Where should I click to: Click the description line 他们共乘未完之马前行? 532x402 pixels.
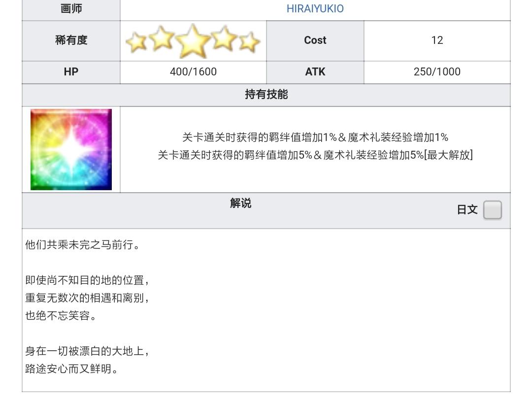82,244
